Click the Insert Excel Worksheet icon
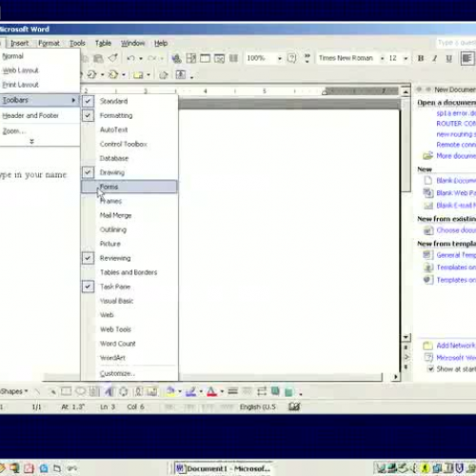The height and width of the screenshot is (476, 476). coord(219,58)
